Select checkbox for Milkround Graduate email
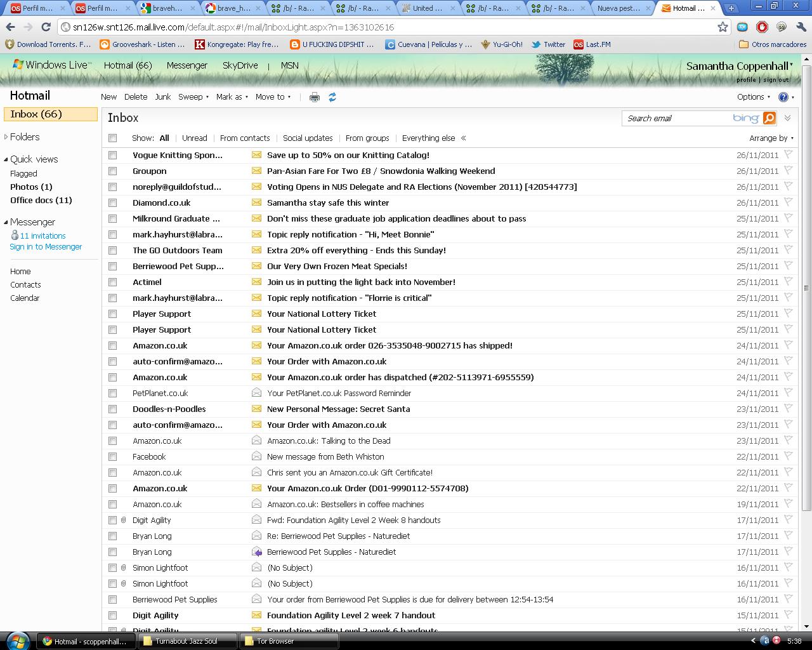The height and width of the screenshot is (650, 812). (x=113, y=218)
